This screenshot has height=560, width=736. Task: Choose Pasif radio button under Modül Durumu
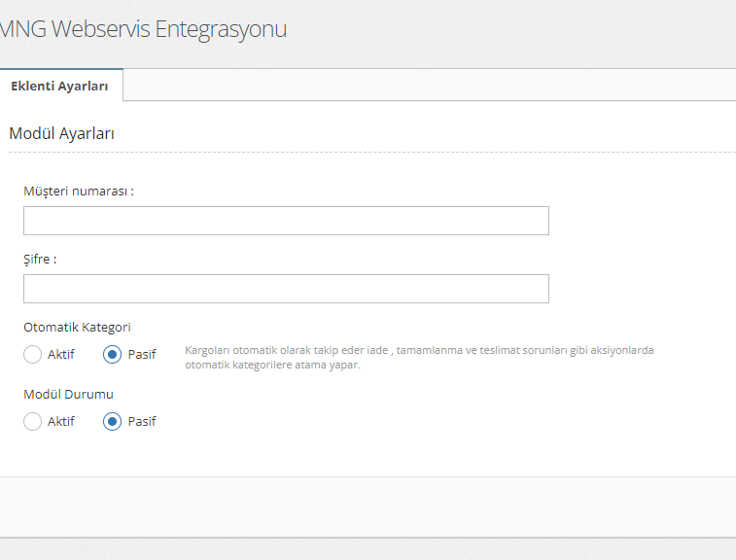coord(113,422)
